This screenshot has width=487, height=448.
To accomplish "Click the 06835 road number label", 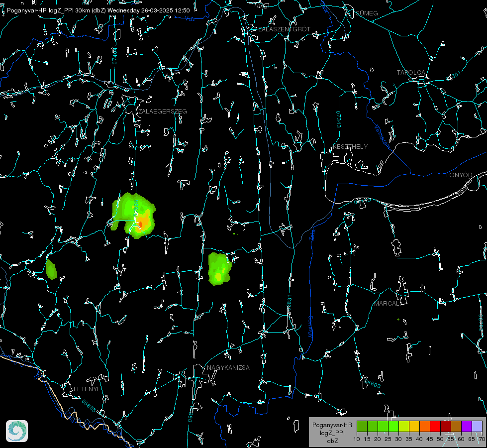I will pos(89,406).
